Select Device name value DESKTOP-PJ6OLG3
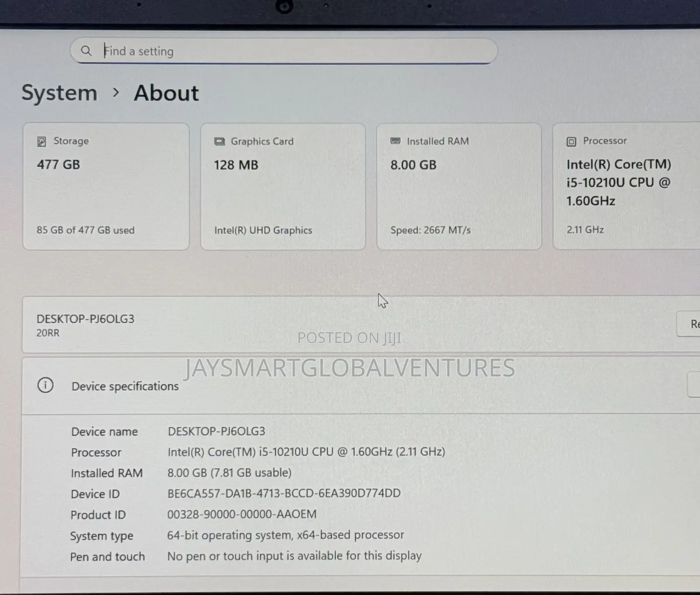The image size is (700, 595). [x=217, y=431]
